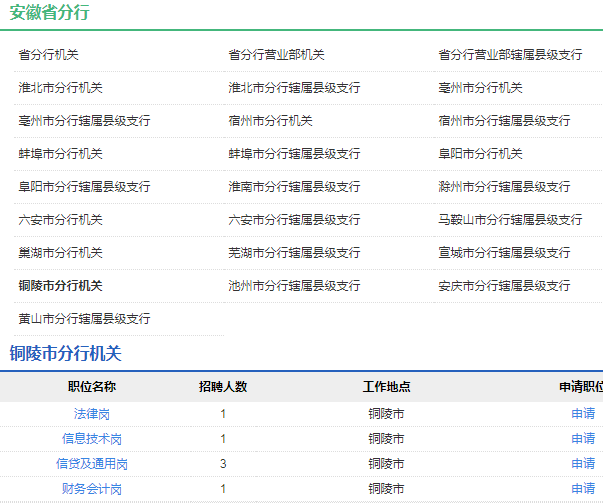Open the 信息技术岗 job title
This screenshot has width=603, height=503.
pos(92,439)
